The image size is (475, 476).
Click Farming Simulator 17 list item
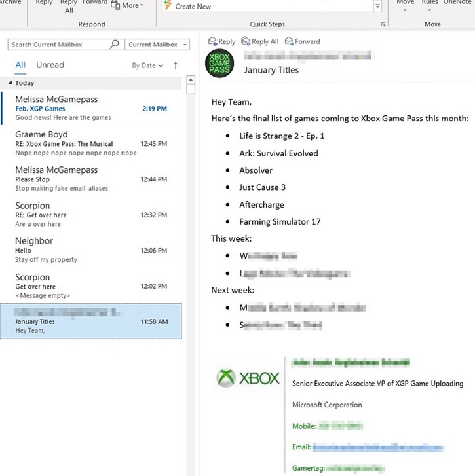tap(280, 221)
